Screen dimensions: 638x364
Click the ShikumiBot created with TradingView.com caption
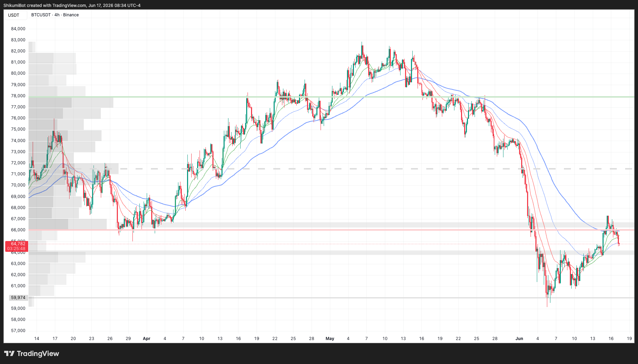coord(72,5)
